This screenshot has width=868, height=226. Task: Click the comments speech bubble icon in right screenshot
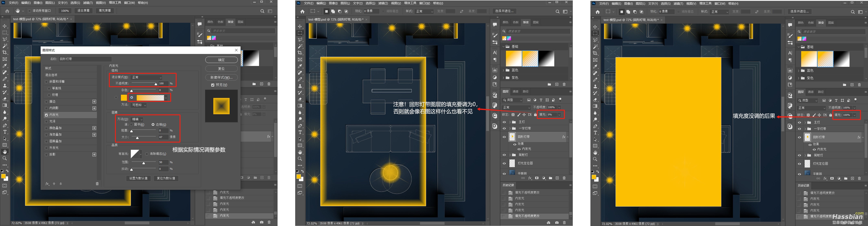[790, 25]
